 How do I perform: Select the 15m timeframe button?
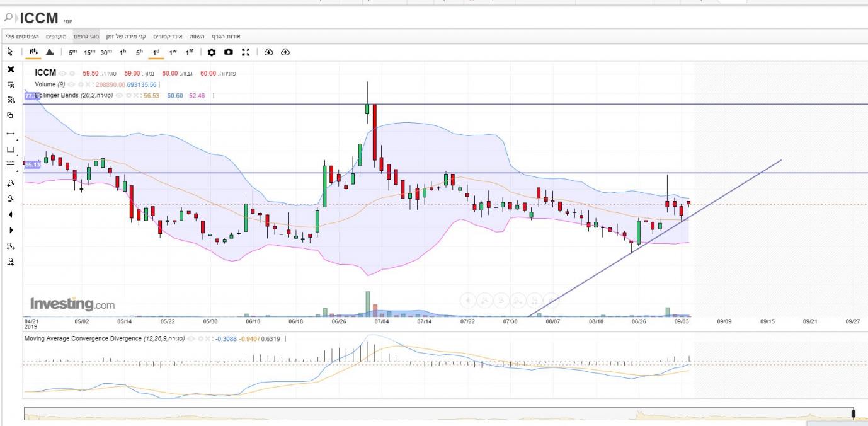coord(89,52)
